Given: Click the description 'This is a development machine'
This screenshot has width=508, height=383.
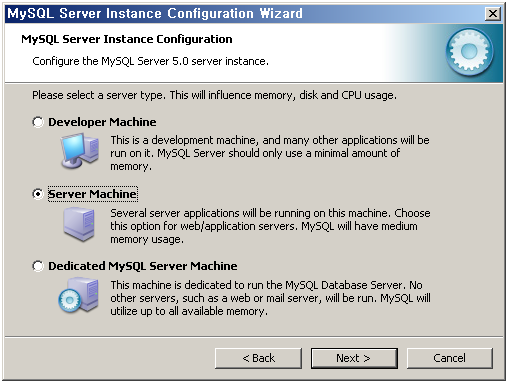Looking at the screenshot, I should (x=270, y=153).
